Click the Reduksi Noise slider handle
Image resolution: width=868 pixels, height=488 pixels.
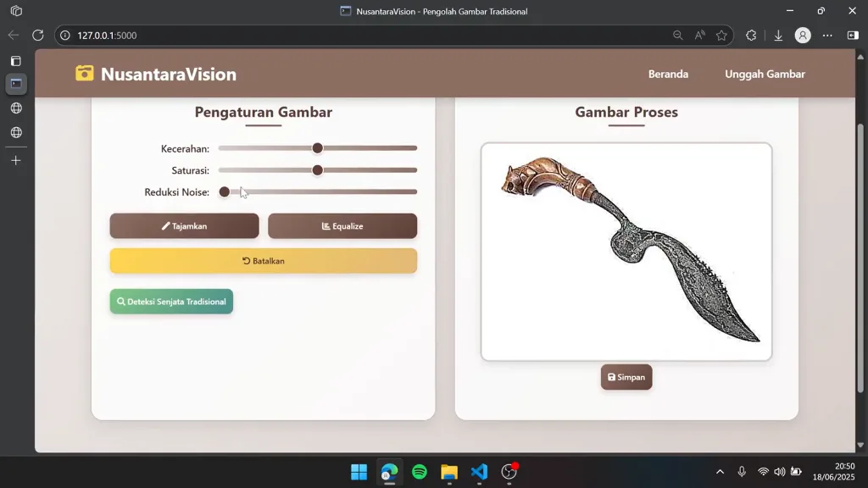[224, 192]
